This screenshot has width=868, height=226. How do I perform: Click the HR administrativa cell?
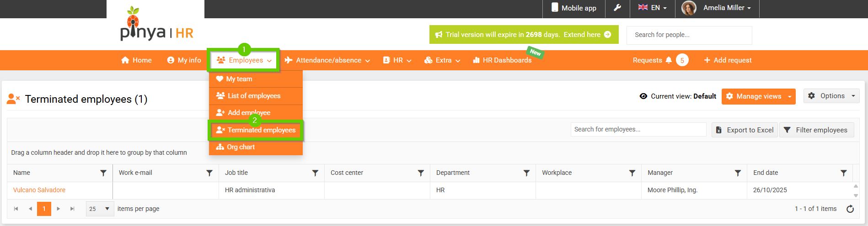[272, 190]
